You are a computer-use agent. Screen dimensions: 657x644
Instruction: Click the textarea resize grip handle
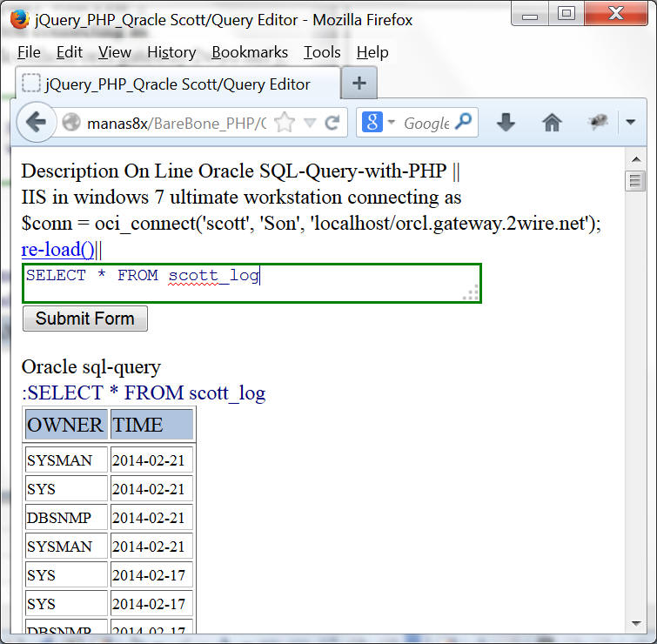(x=471, y=292)
